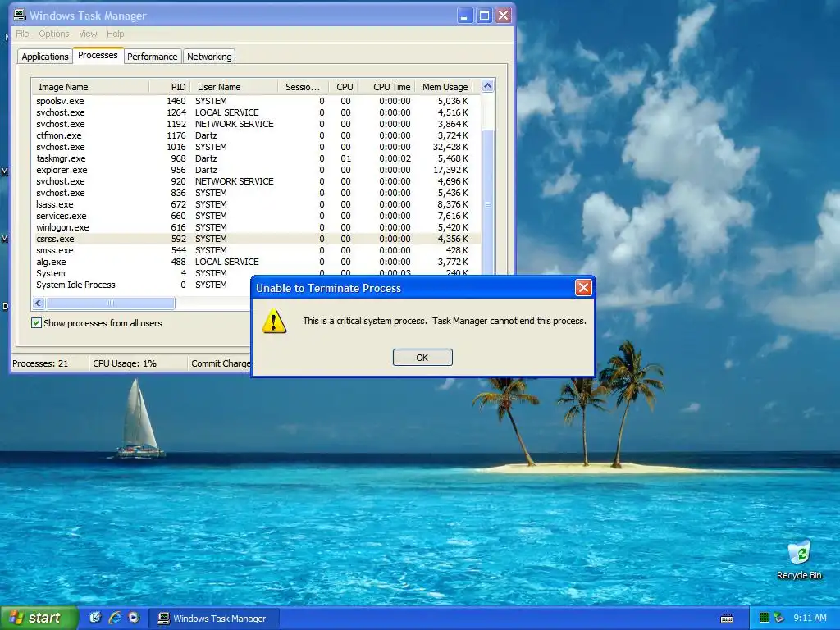
Task: Click the horizontal scrollbar thumb
Action: pos(111,304)
